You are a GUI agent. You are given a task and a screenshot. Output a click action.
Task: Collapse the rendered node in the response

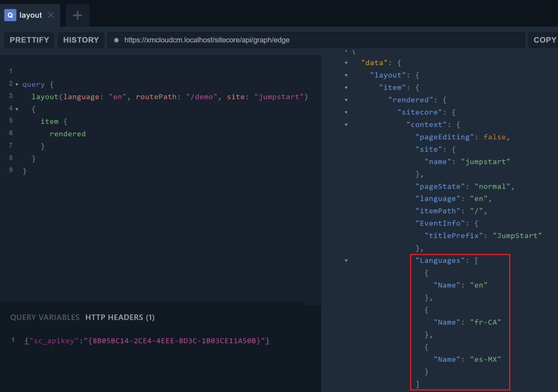point(346,100)
